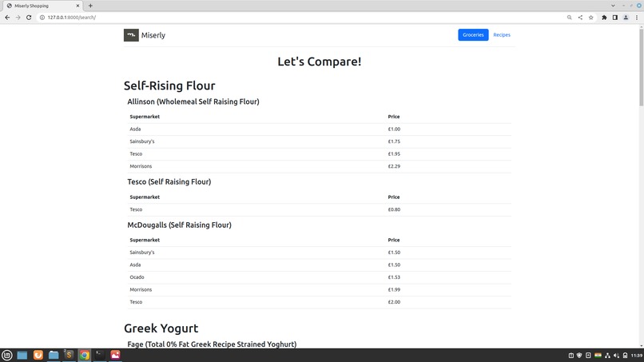Click the browser forward arrow
Image resolution: width=644 pixels, height=362 pixels.
point(18,18)
